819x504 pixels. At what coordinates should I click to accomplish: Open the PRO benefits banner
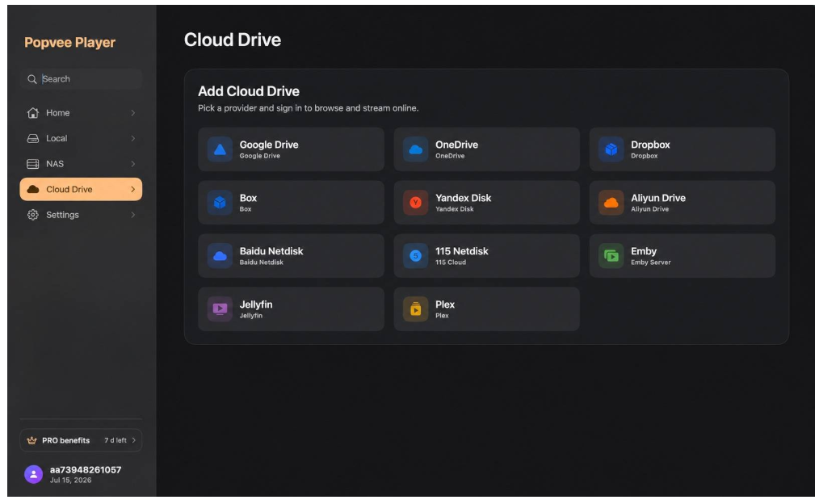(x=81, y=440)
